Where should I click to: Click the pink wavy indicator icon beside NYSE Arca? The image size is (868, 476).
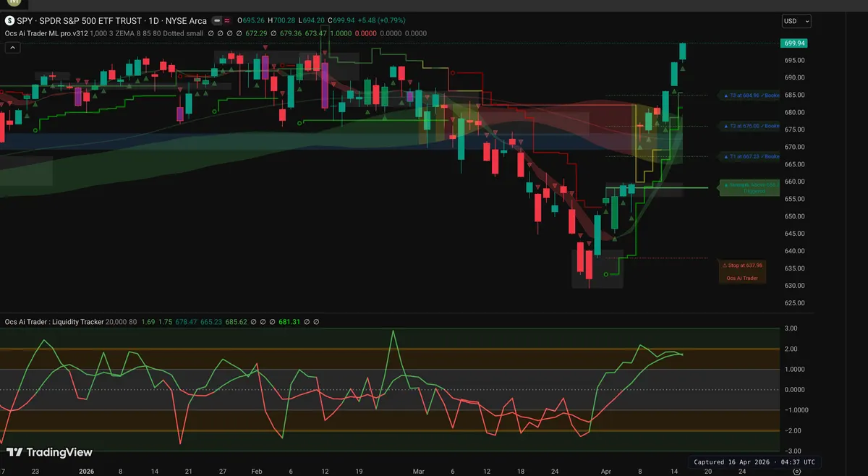coord(228,21)
